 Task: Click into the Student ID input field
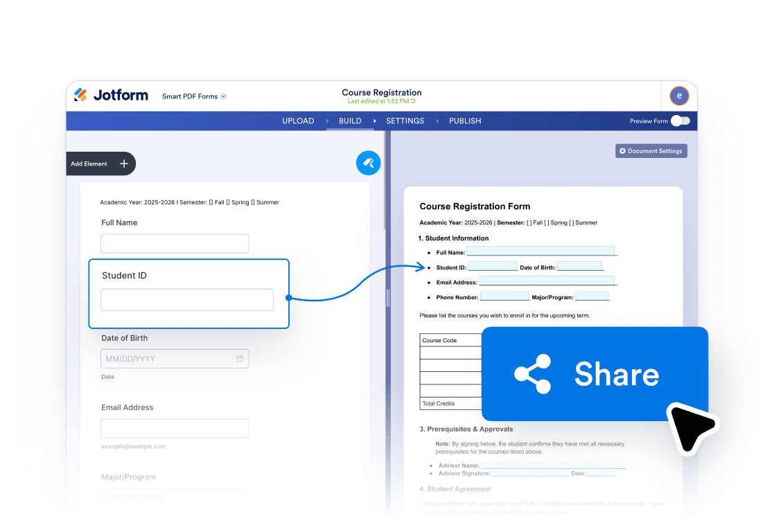(x=187, y=300)
